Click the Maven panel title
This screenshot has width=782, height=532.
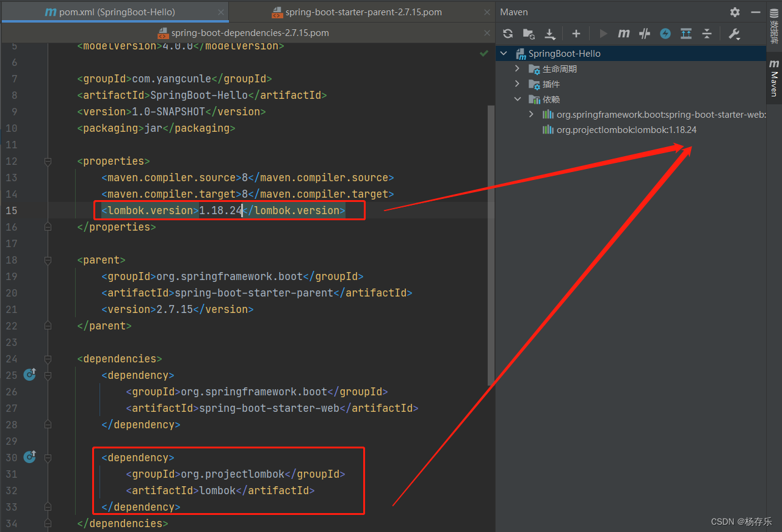click(514, 12)
